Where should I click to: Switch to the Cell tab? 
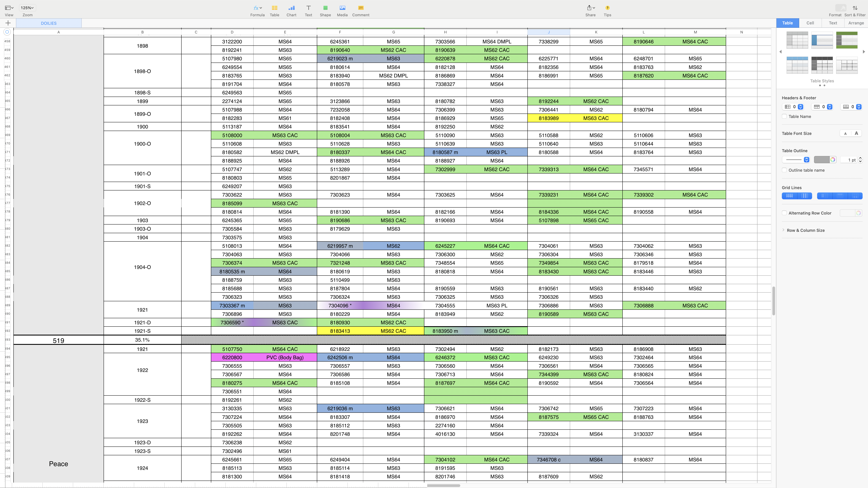click(810, 23)
